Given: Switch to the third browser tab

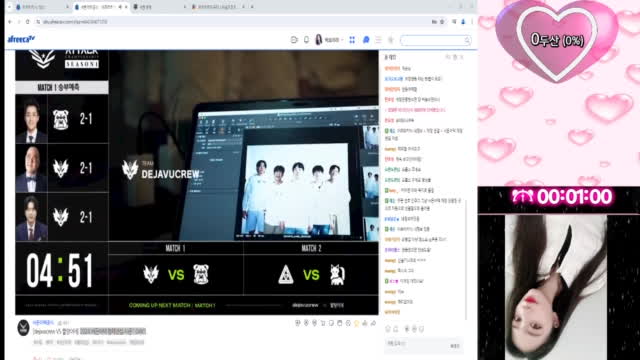Looking at the screenshot, I should point(158,7).
